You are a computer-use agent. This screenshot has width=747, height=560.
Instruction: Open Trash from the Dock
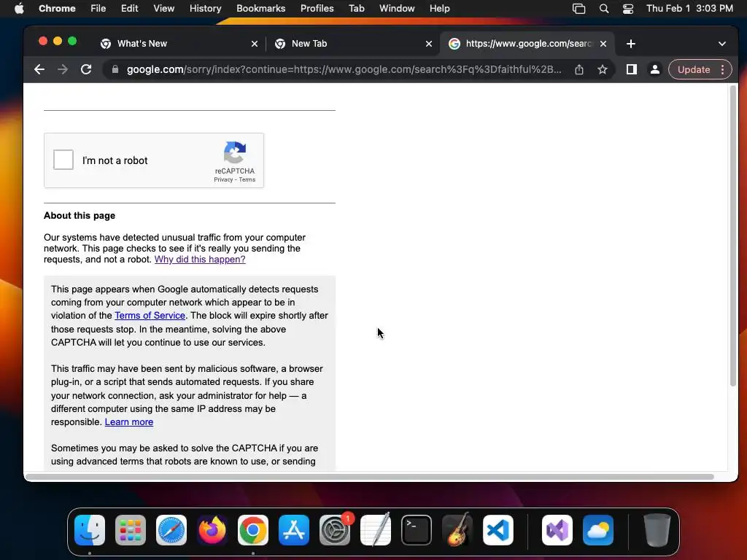click(657, 530)
